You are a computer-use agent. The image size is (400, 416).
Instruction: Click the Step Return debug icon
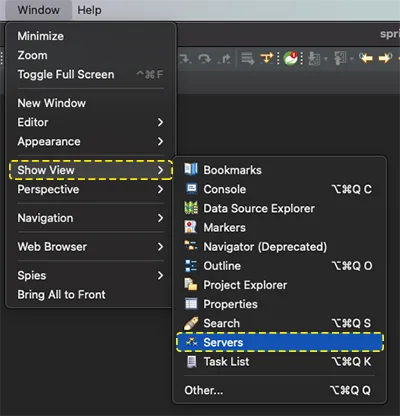225,59
